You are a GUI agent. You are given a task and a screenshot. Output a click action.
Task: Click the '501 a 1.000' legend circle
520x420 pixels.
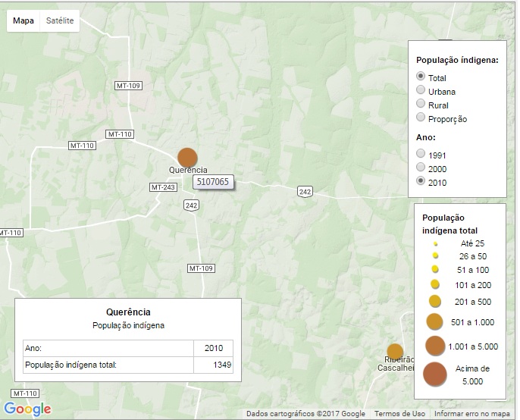435,322
